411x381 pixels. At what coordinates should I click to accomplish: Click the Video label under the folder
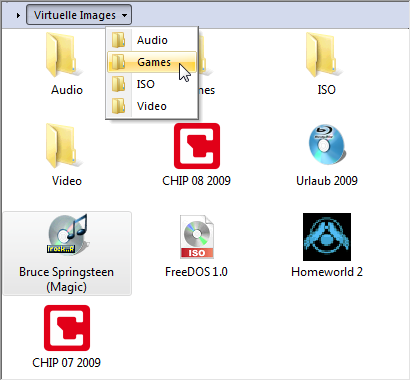pos(67,181)
